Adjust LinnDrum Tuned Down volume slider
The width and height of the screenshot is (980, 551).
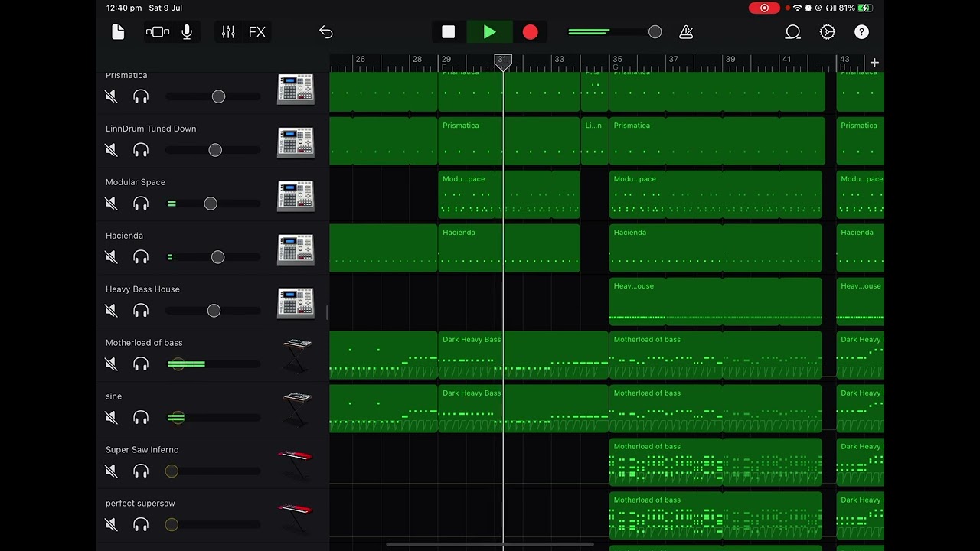214,150
